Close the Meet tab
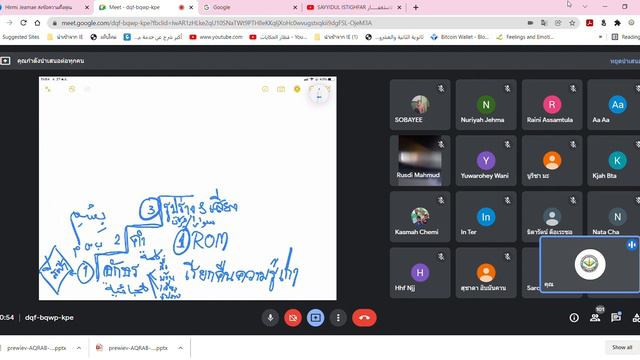Screen dimensions: 640x360 [191, 7]
